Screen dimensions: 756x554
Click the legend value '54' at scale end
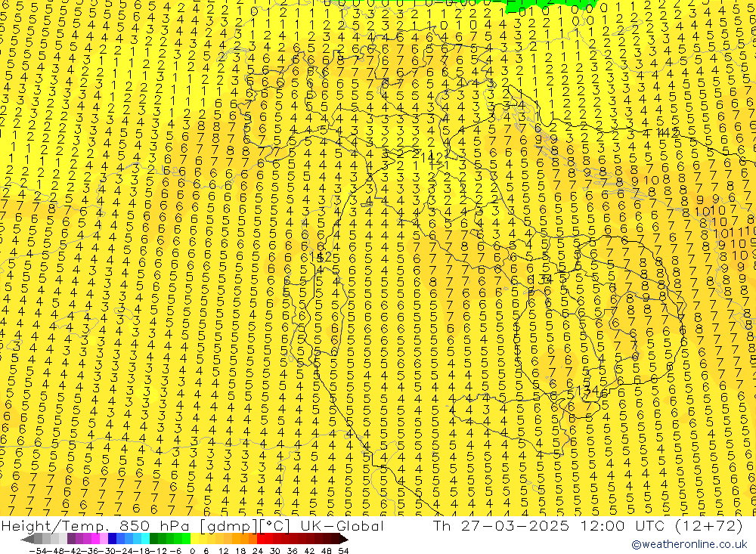click(x=343, y=551)
